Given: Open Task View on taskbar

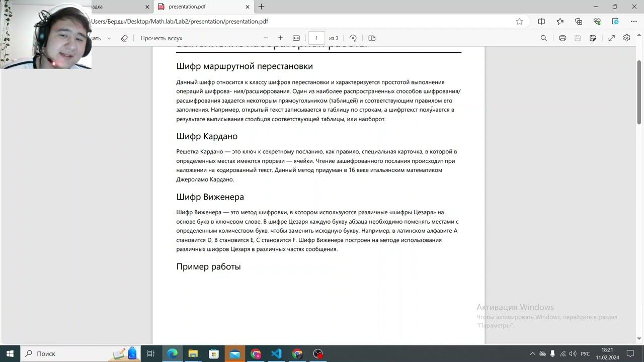Looking at the screenshot, I should point(150,353).
